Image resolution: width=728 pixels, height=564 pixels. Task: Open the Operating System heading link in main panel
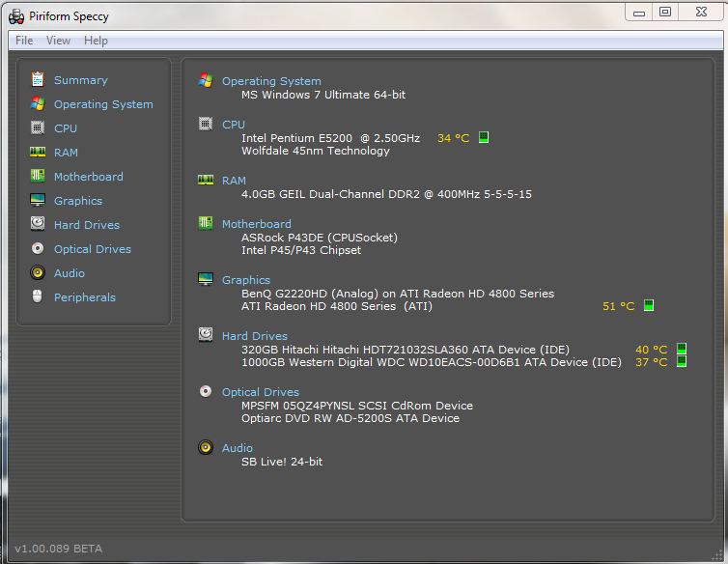click(x=271, y=81)
